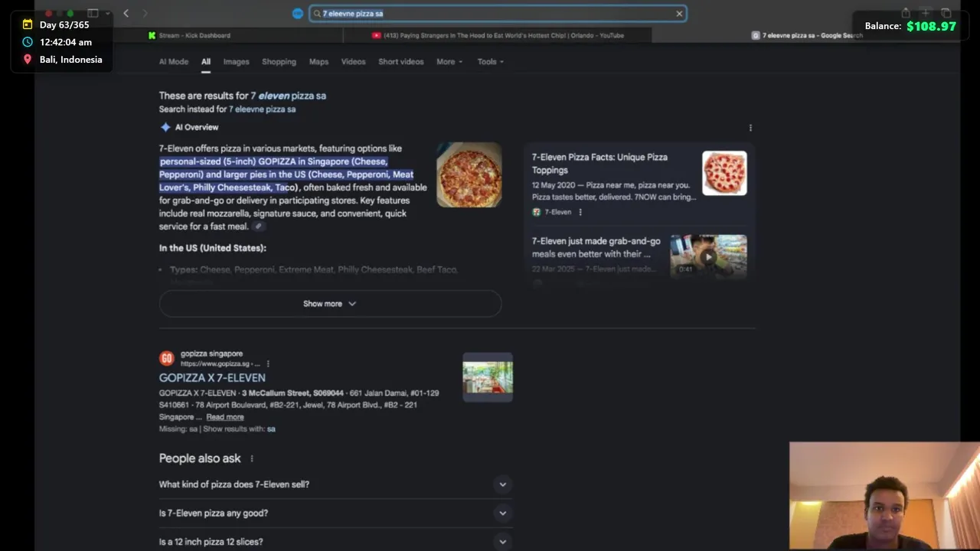
Task: Click the AI Overview sparkle icon
Action: (x=165, y=127)
